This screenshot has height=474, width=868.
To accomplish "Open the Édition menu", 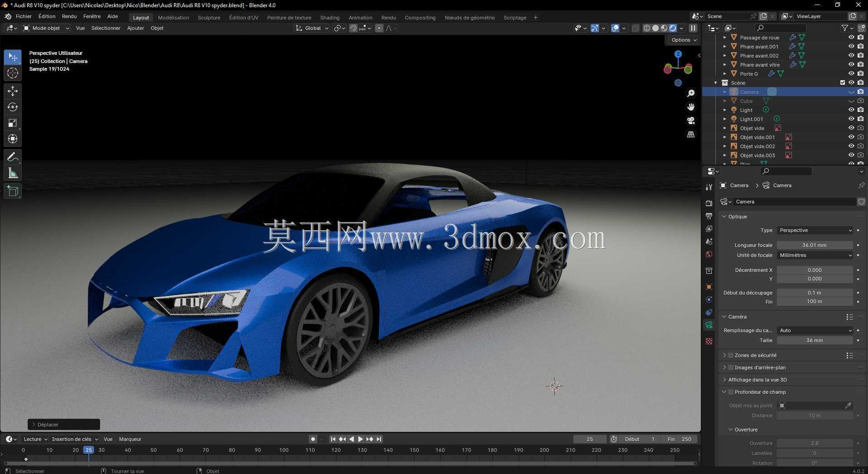I will [47, 16].
